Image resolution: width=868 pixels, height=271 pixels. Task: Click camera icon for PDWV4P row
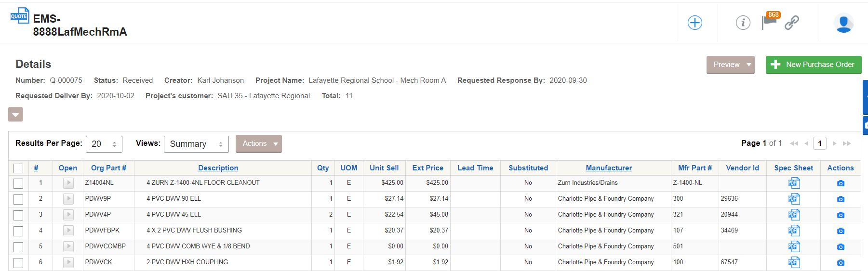point(841,215)
